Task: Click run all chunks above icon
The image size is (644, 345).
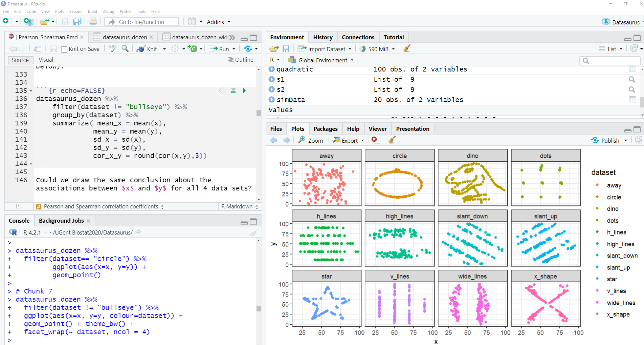Action: (x=233, y=90)
